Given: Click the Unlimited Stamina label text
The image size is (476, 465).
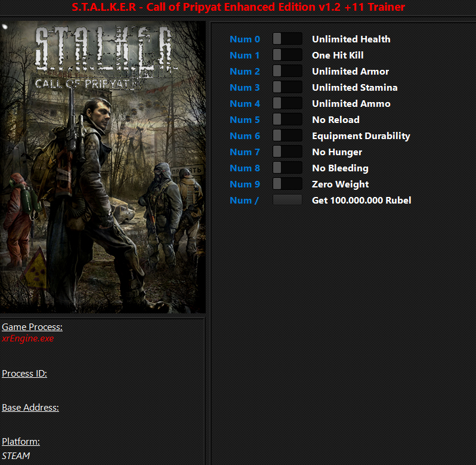Looking at the screenshot, I should click(x=354, y=88).
